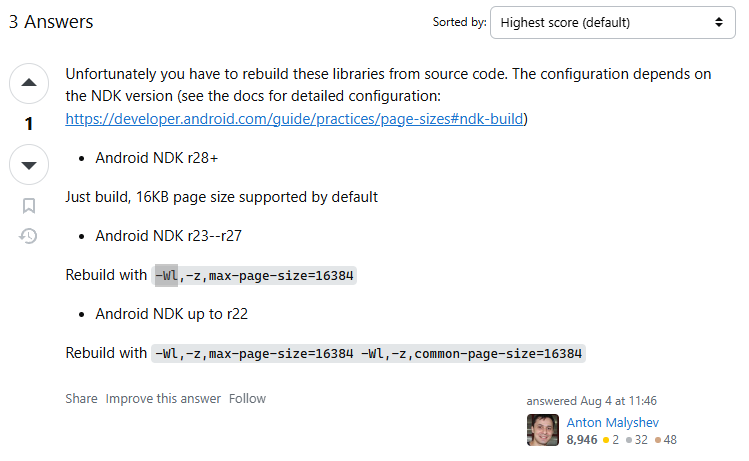Share this answer

[81, 398]
